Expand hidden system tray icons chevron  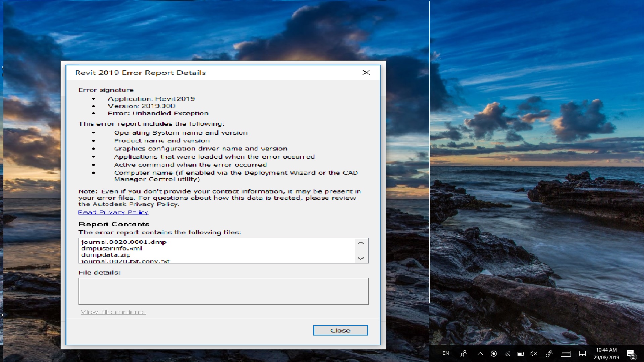tap(480, 354)
